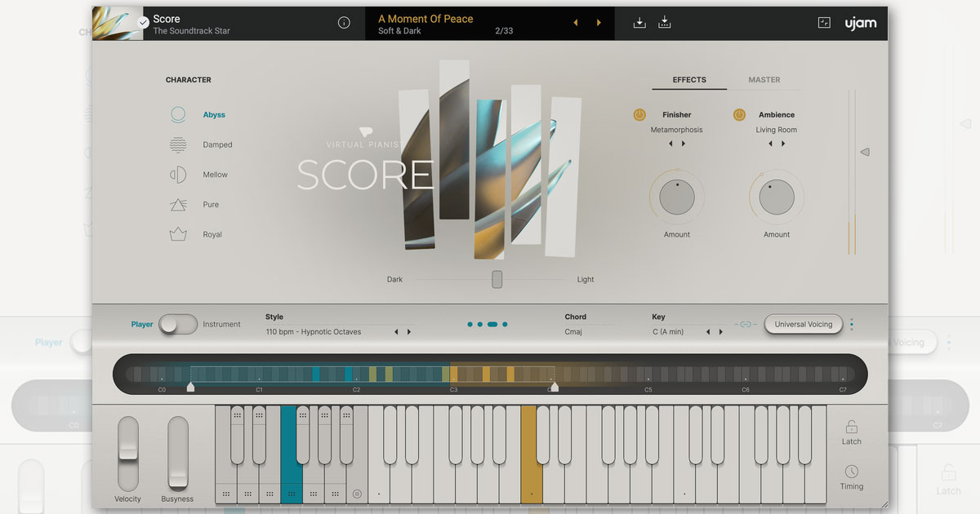
Task: Select the Damped character icon
Action: [x=178, y=145]
